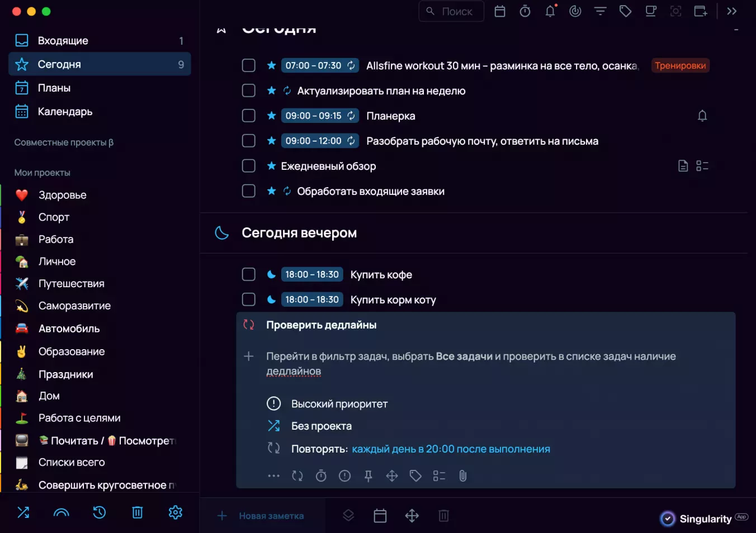Open Планы section
This screenshot has width=756, height=533.
tap(100, 88)
